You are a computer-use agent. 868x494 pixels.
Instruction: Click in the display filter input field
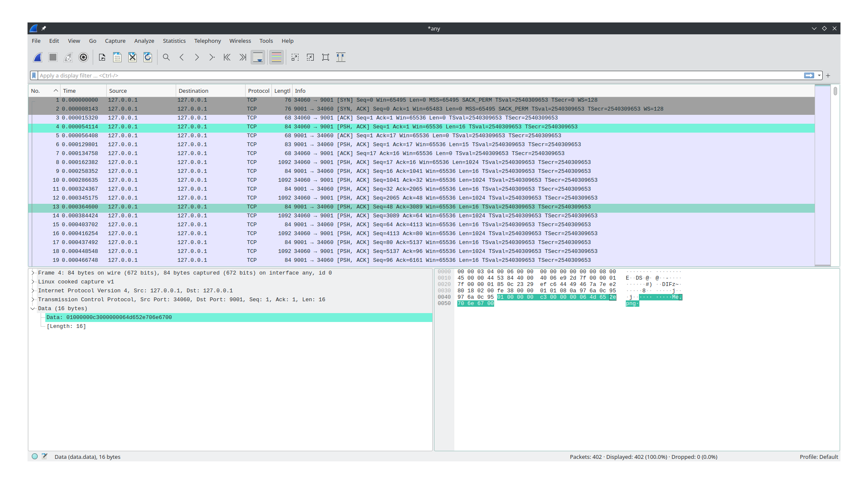tap(420, 75)
